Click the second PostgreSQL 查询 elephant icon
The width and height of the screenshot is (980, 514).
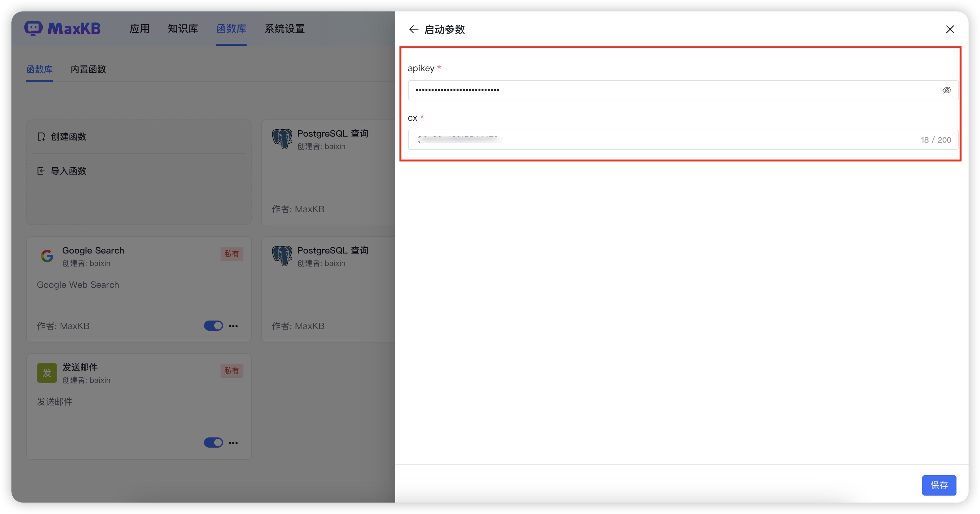[x=282, y=256]
